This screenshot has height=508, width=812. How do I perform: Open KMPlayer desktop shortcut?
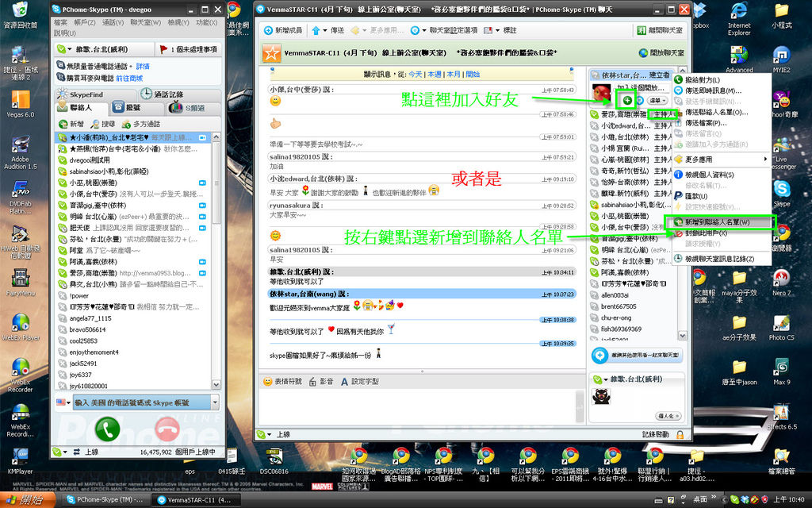coord(20,460)
